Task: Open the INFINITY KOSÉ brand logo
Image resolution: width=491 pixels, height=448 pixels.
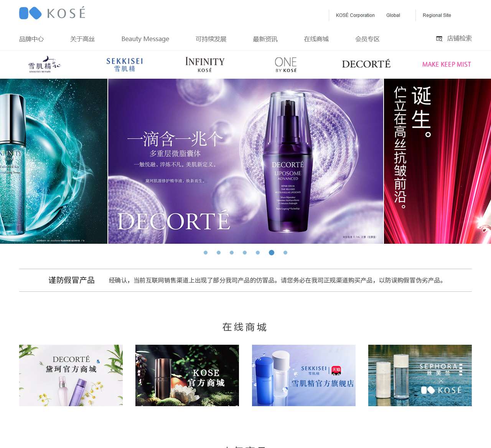Action: (205, 64)
